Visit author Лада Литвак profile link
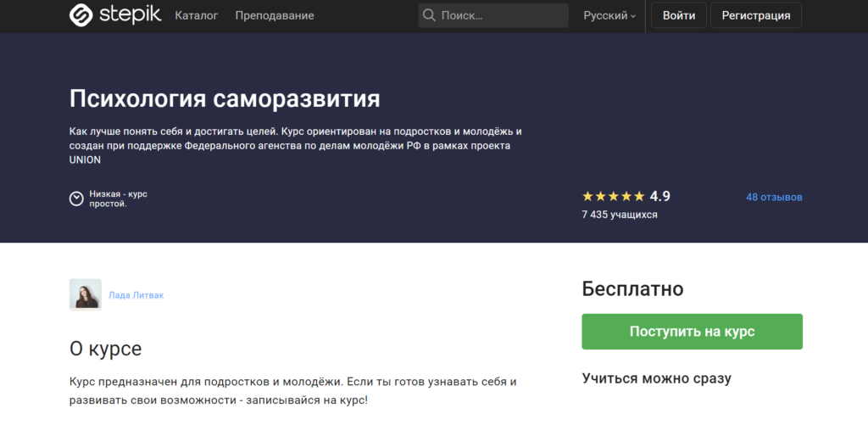The height and width of the screenshot is (425, 868). tap(136, 295)
